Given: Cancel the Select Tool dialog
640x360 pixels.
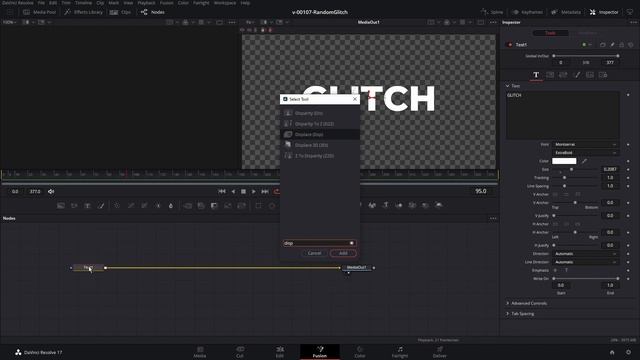Looking at the screenshot, I should [x=314, y=253].
